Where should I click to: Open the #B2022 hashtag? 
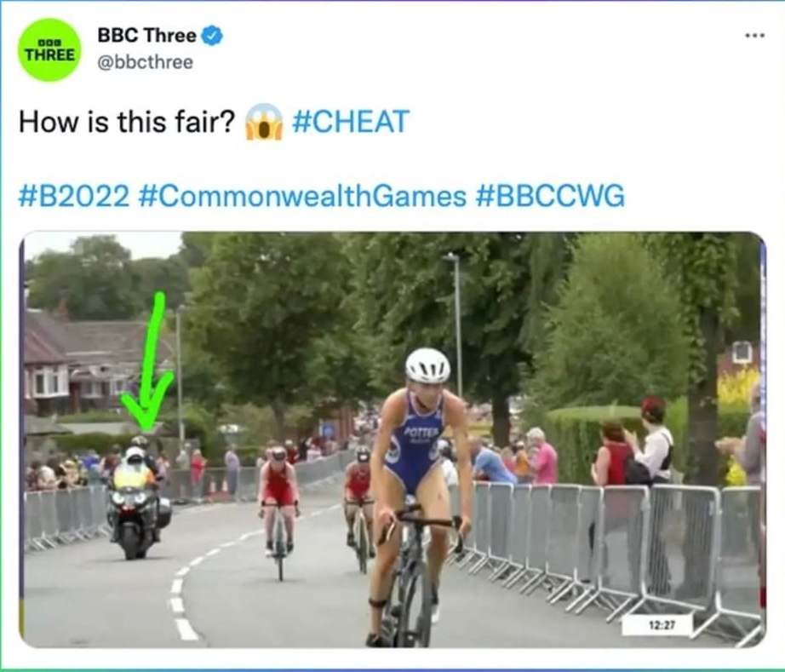tap(73, 196)
